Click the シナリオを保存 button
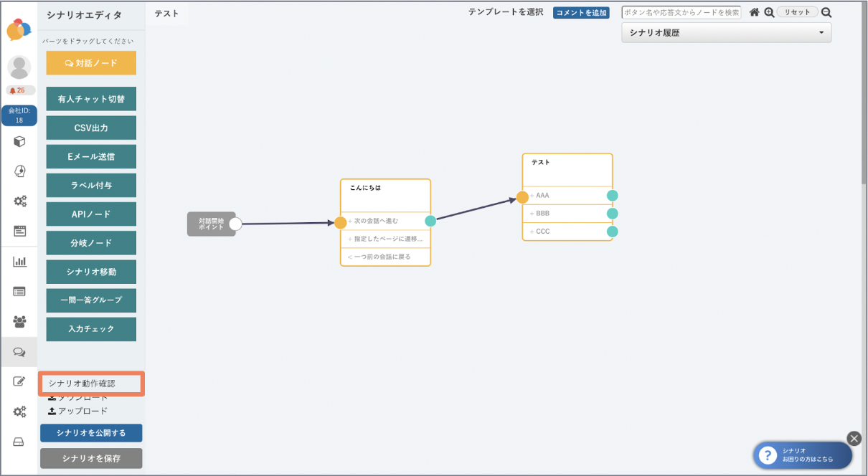 pos(91,458)
